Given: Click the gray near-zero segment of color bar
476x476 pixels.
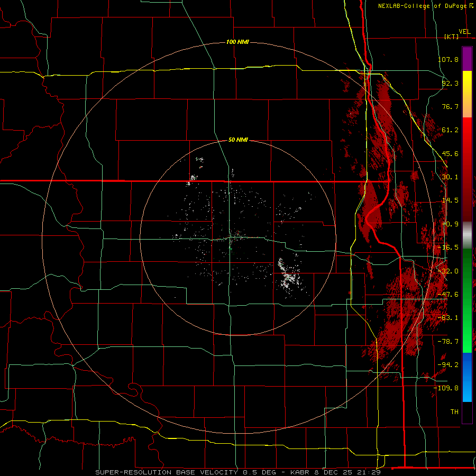Looking at the screenshot, I should 467,235.
